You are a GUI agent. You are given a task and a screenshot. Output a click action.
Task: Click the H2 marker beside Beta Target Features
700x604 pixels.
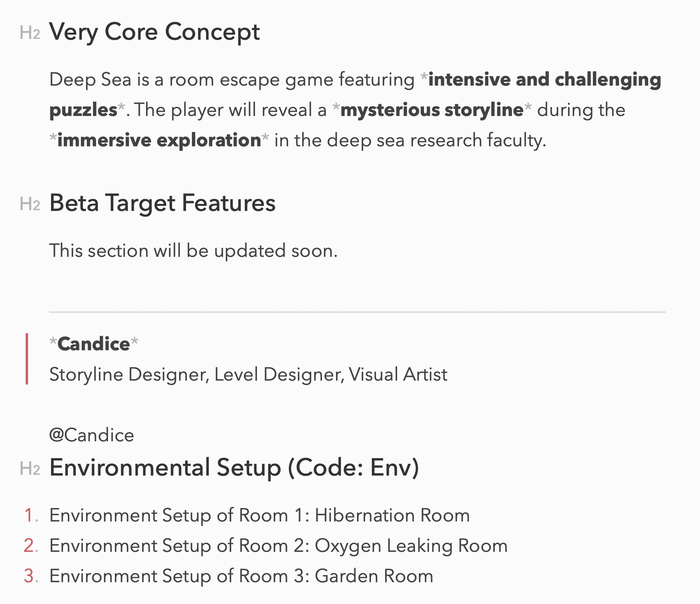point(30,204)
